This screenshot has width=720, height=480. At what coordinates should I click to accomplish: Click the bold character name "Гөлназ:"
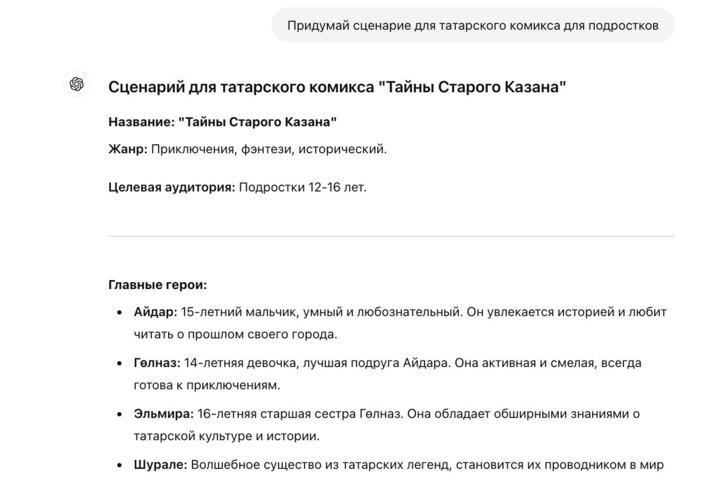[x=157, y=362]
